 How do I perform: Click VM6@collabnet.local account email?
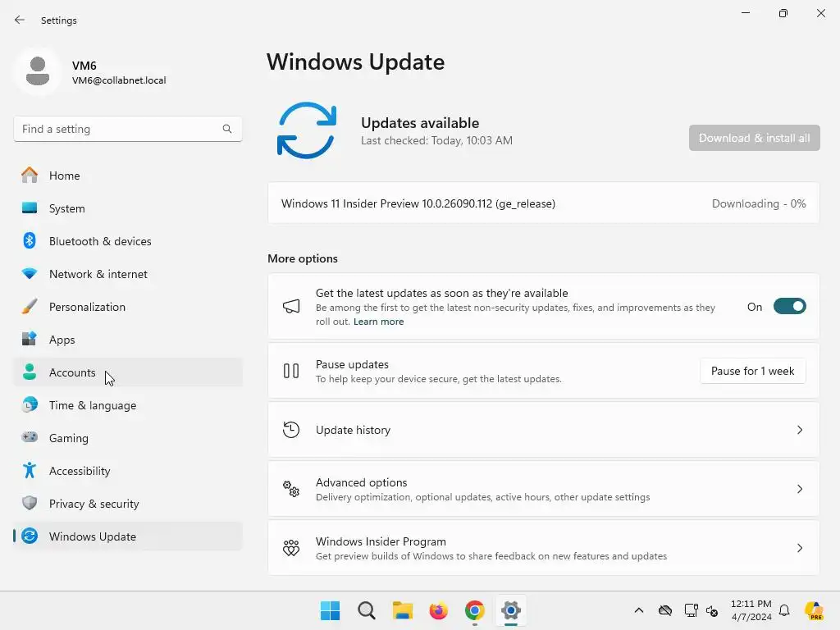(119, 80)
